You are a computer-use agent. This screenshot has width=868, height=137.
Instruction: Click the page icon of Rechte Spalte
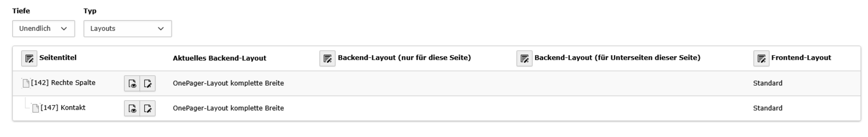coord(26,83)
